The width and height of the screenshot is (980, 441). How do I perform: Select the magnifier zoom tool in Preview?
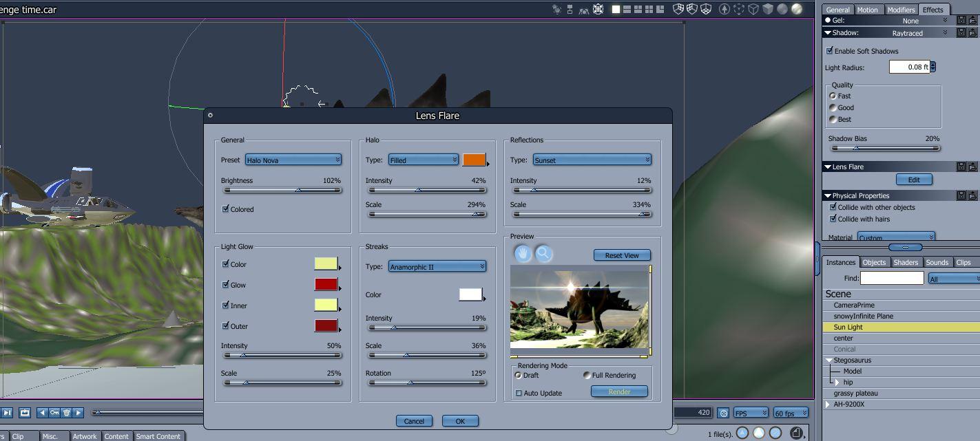click(543, 254)
